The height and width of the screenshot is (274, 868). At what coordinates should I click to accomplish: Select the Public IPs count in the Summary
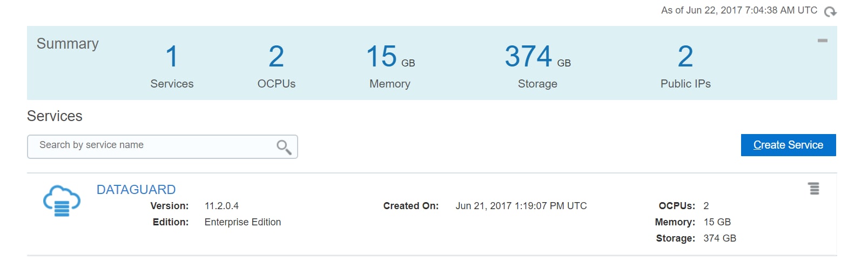click(685, 57)
